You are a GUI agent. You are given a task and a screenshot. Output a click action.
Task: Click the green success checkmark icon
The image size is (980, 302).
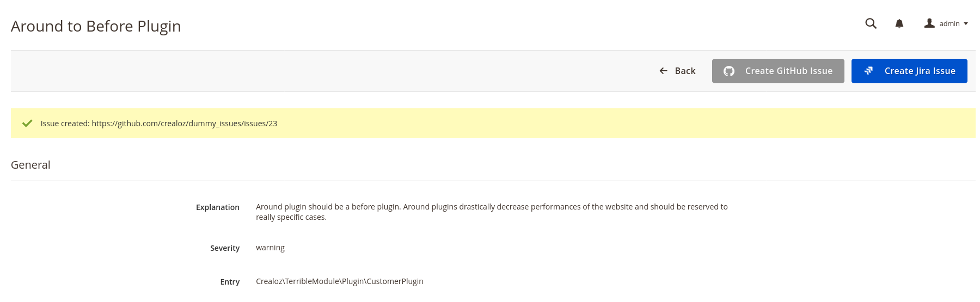27,124
